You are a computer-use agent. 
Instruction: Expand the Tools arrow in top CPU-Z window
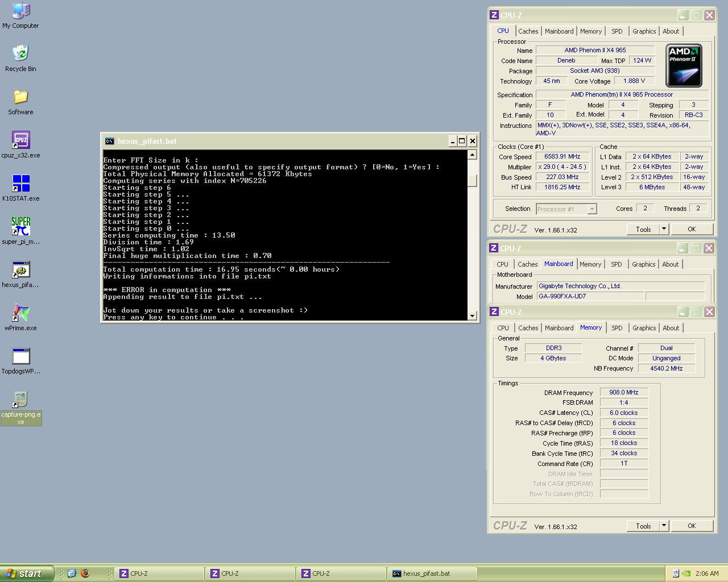click(x=664, y=229)
